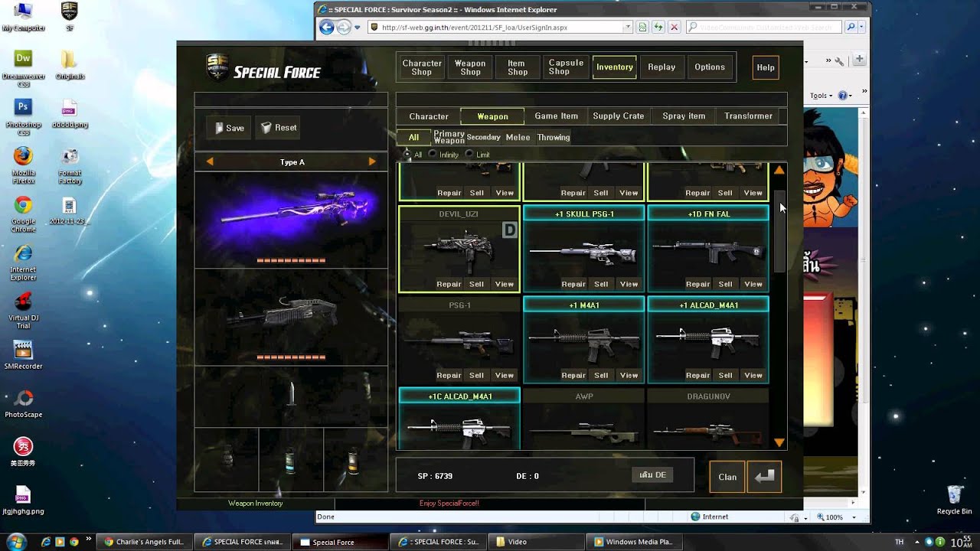The image size is (980, 551).
Task: Click inventory scroll down arrow
Action: coord(779,442)
